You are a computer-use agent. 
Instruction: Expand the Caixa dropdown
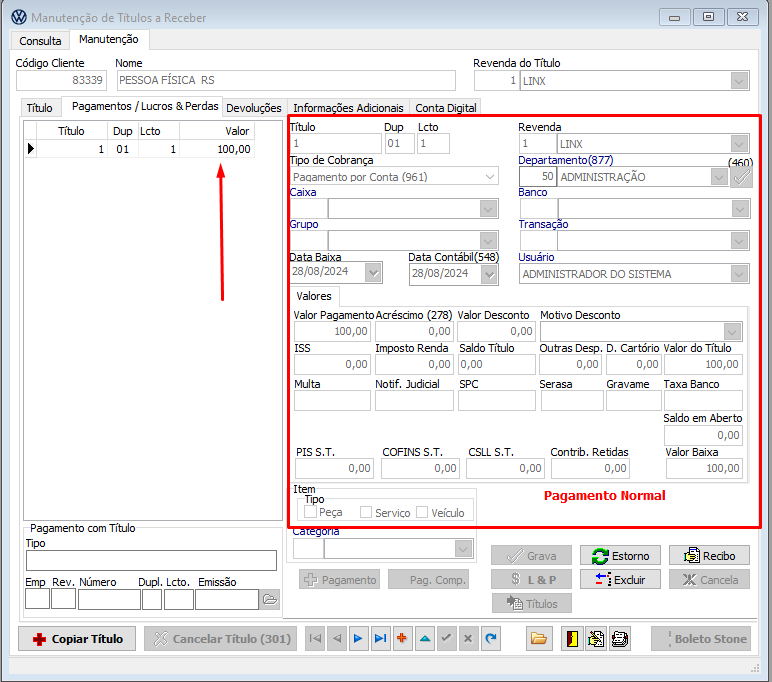(488, 209)
